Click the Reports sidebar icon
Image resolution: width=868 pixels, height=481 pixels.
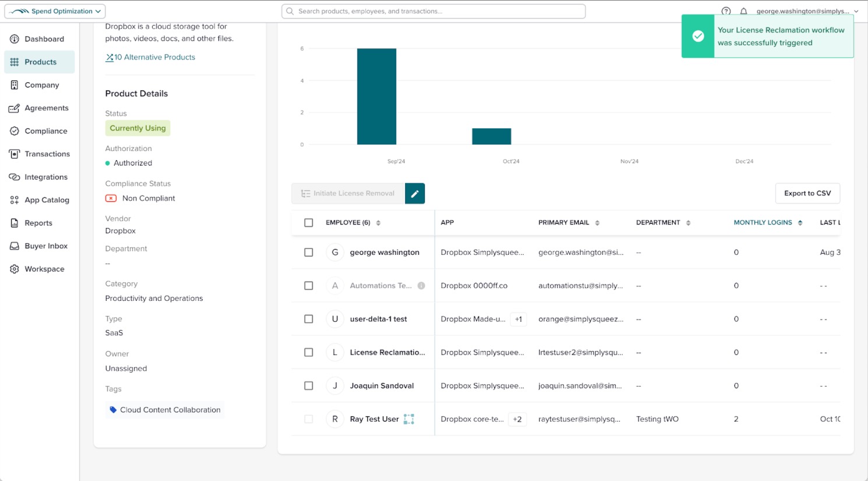pos(13,223)
